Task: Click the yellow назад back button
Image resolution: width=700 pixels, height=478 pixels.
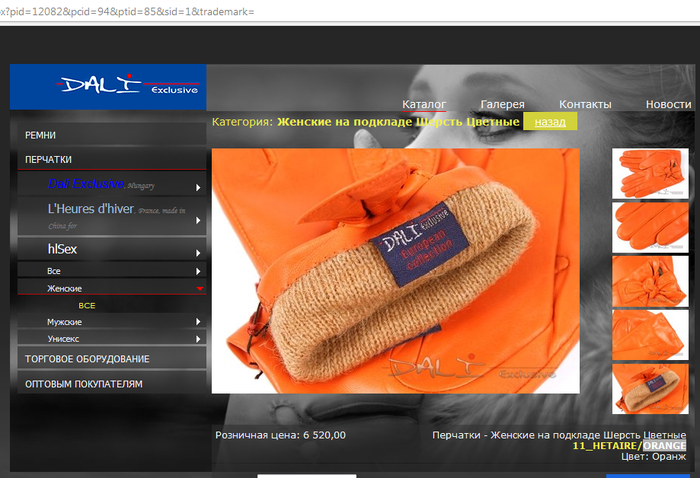Action: 549,122
